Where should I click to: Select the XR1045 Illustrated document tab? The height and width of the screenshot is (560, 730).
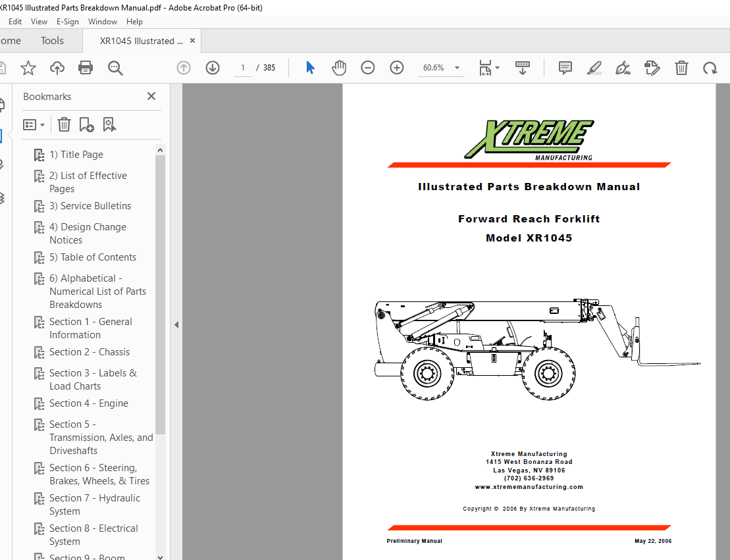141,41
